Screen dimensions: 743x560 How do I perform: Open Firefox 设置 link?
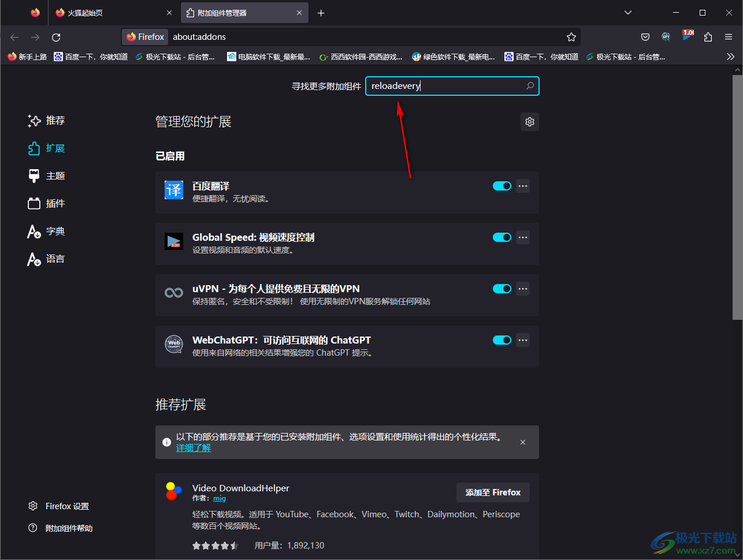point(59,506)
